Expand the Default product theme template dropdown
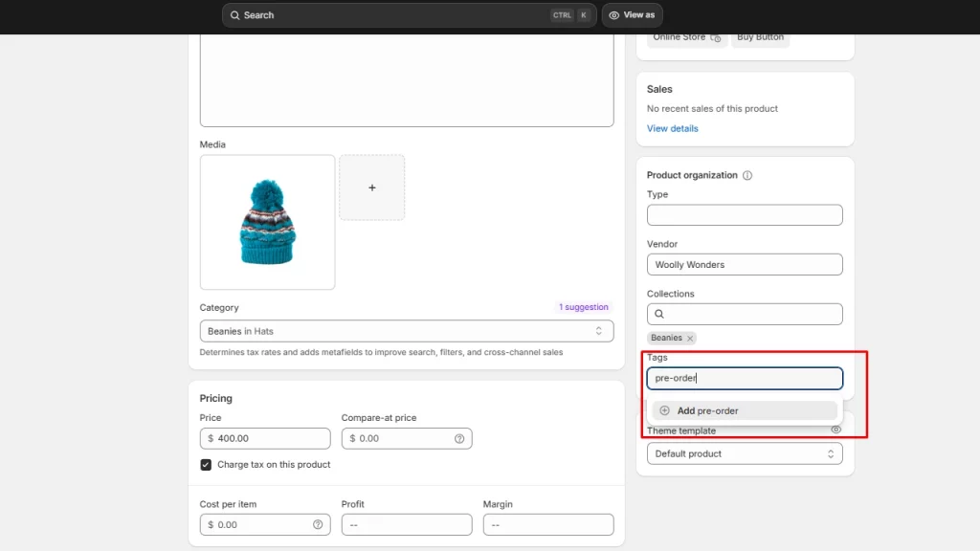This screenshot has height=551, width=980. tap(745, 453)
